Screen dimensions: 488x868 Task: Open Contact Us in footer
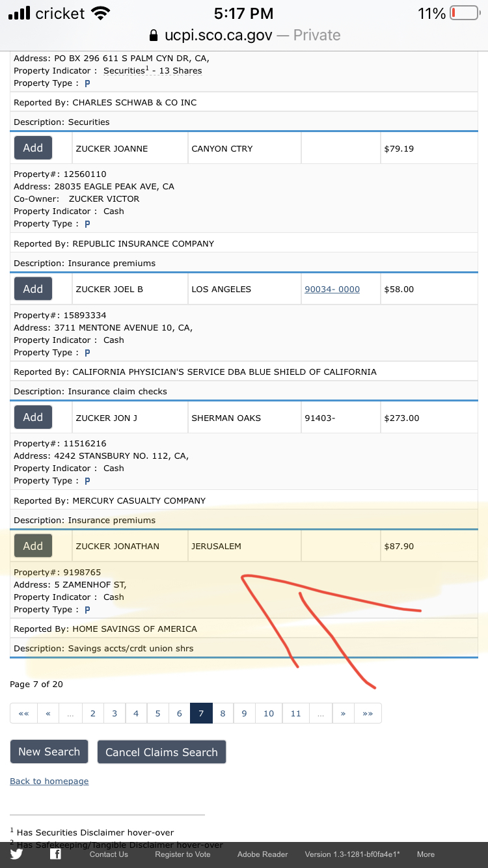pos(109,854)
